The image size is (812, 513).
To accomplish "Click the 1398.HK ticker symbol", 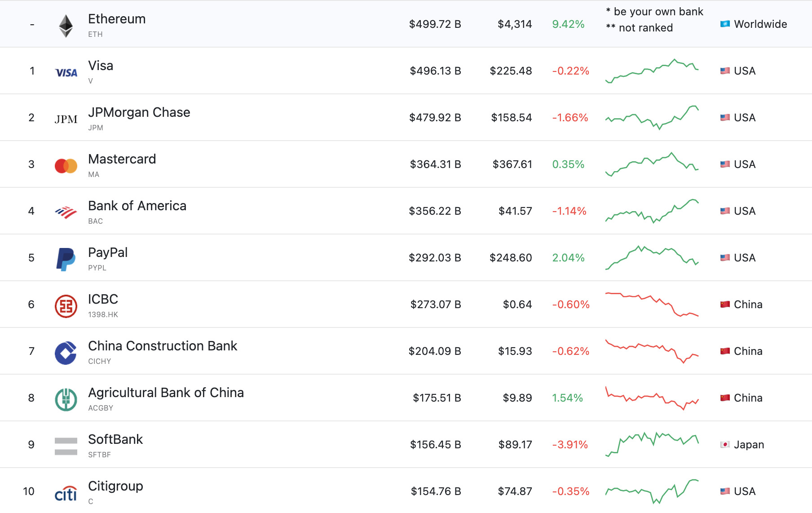I will click(x=103, y=314).
